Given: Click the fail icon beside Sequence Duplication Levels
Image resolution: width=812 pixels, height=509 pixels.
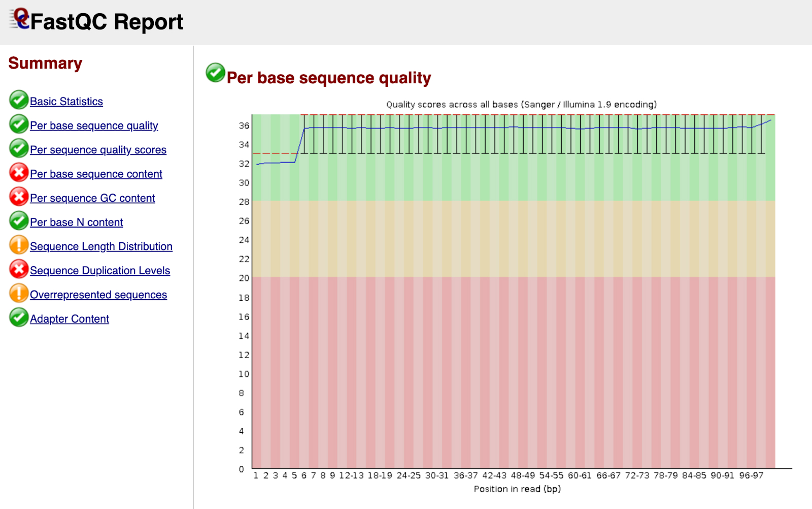Looking at the screenshot, I should tap(19, 269).
